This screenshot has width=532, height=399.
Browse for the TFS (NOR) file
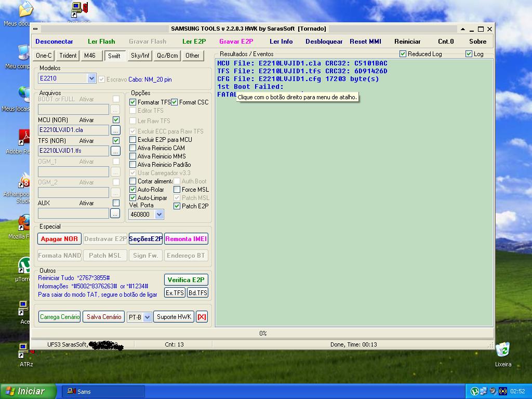115,151
